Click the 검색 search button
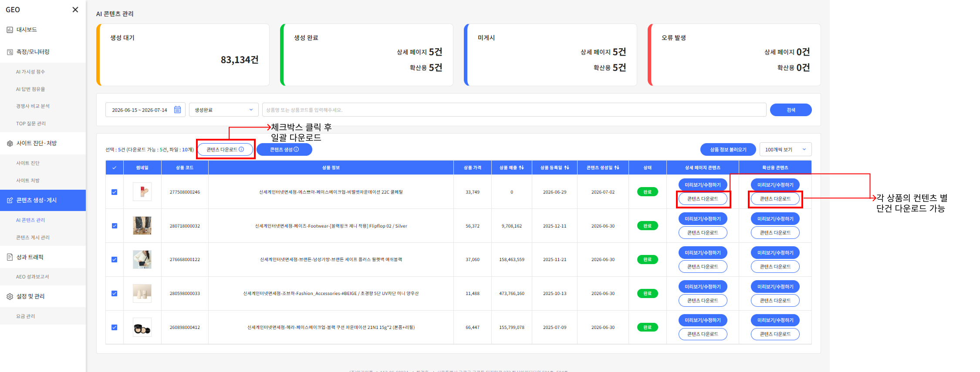 [x=791, y=110]
